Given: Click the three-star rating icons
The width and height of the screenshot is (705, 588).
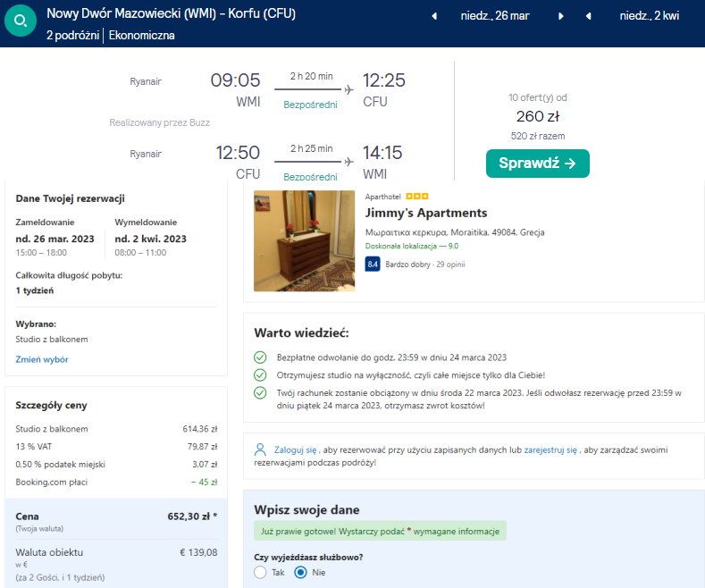Looking at the screenshot, I should [417, 197].
